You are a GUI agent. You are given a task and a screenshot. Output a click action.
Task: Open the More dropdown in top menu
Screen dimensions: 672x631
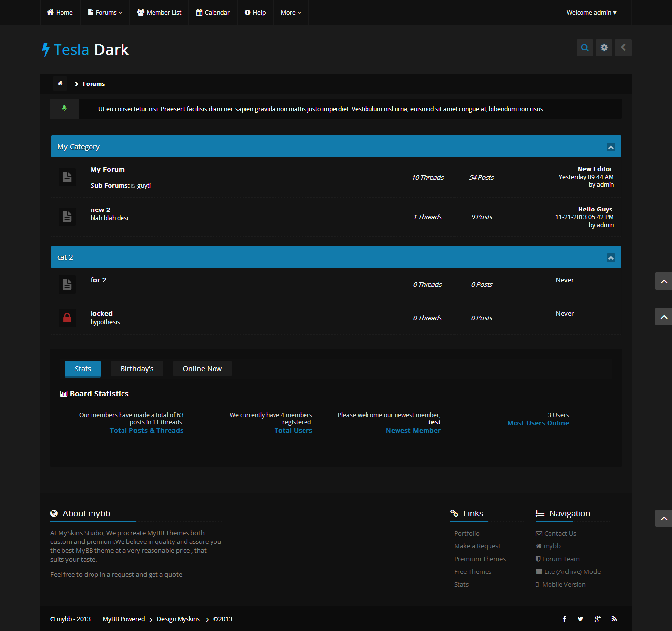point(291,12)
